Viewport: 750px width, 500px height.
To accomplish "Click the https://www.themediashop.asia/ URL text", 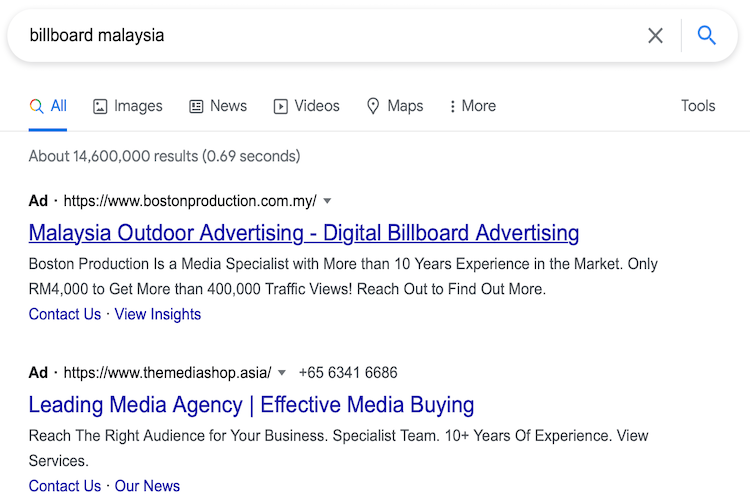I will (x=167, y=373).
